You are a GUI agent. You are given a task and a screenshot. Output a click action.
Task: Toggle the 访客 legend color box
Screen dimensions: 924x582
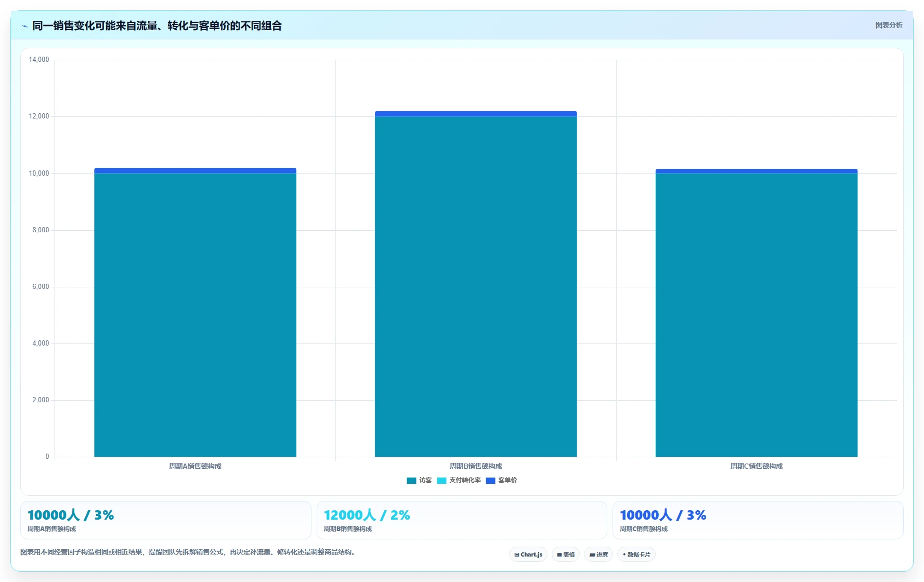411,481
